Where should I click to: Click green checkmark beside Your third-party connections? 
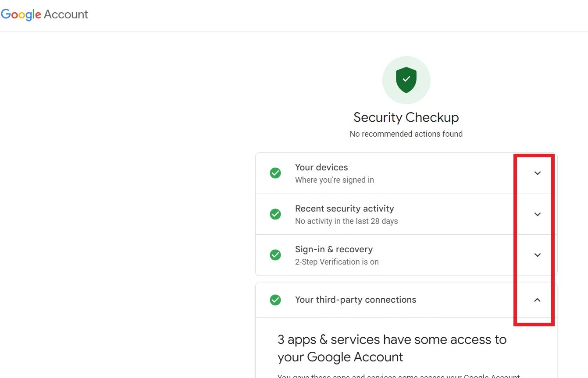[x=275, y=300]
